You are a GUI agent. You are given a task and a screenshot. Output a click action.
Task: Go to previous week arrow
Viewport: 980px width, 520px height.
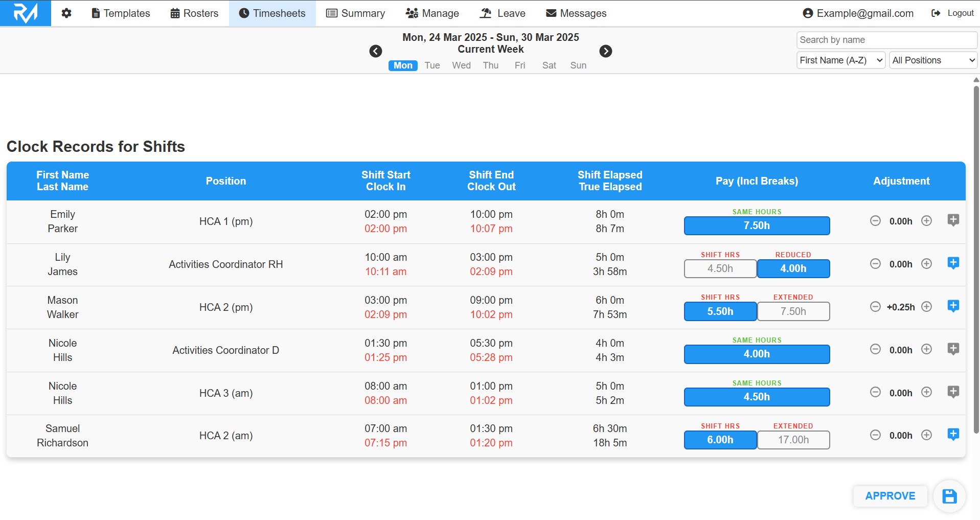(376, 51)
